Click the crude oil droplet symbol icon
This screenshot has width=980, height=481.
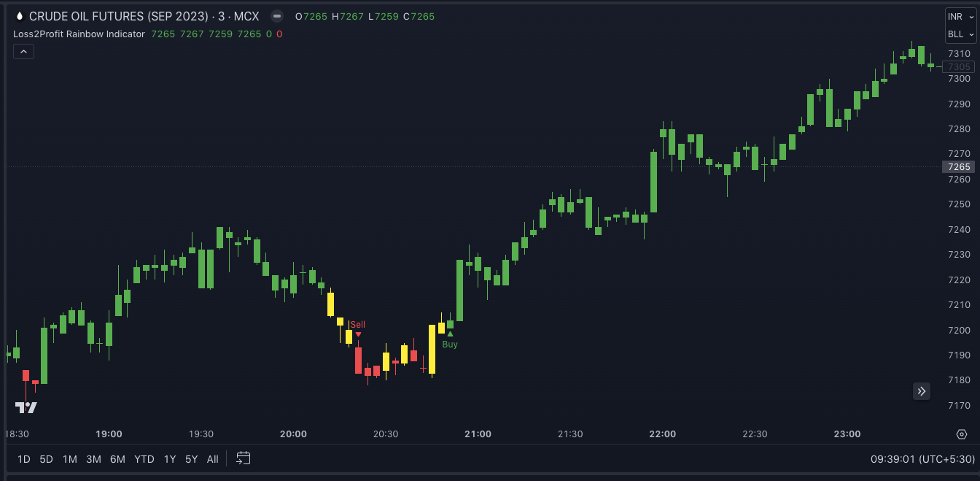(x=19, y=16)
